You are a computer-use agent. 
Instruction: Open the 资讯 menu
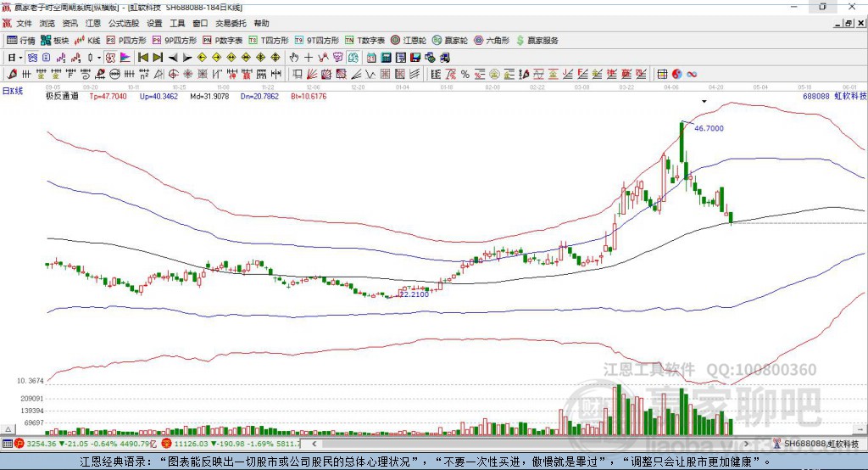point(70,23)
